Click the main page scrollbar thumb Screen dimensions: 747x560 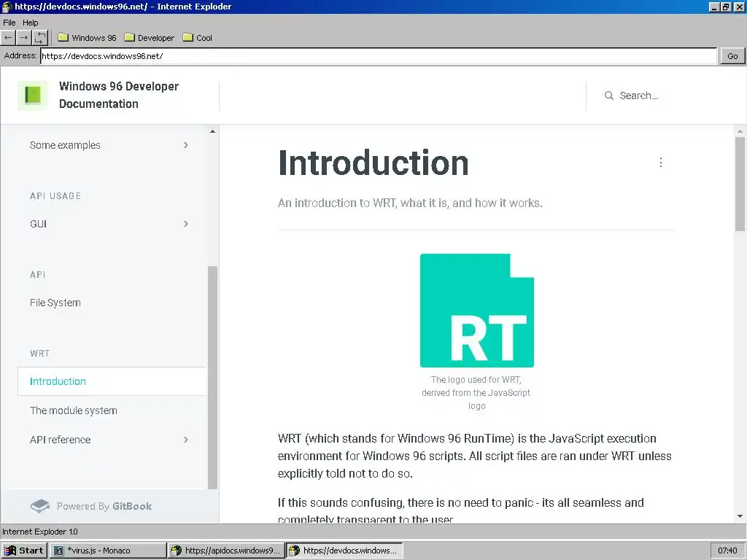click(x=740, y=184)
